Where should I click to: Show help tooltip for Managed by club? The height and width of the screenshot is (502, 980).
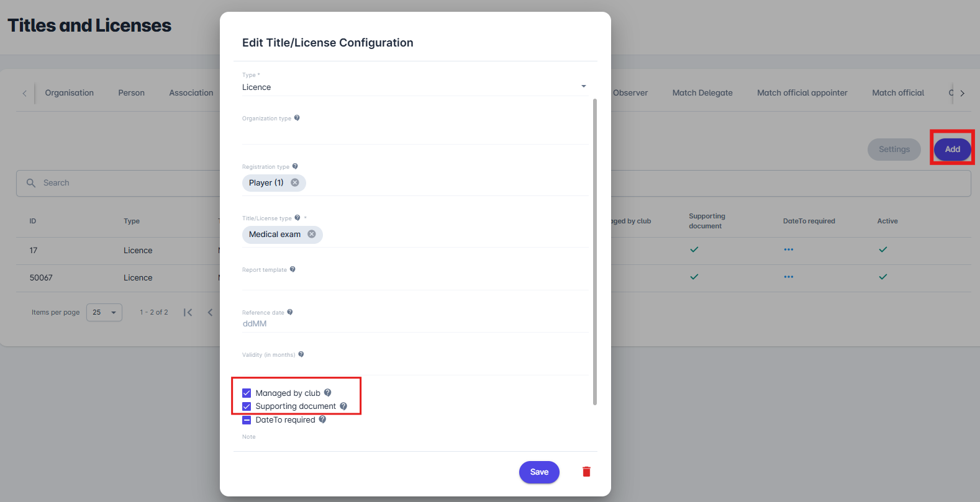(327, 393)
